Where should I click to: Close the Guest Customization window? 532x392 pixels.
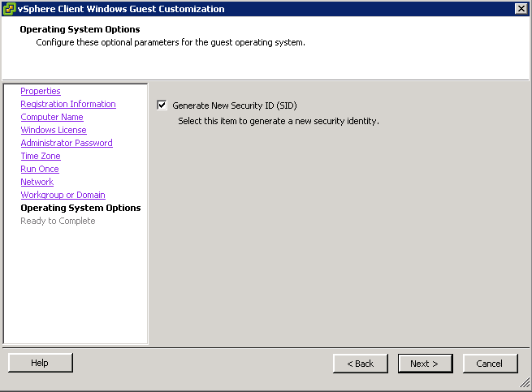pos(521,8)
